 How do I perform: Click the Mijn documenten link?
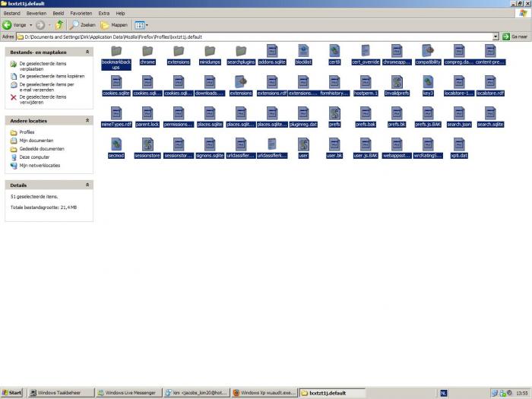(35, 141)
